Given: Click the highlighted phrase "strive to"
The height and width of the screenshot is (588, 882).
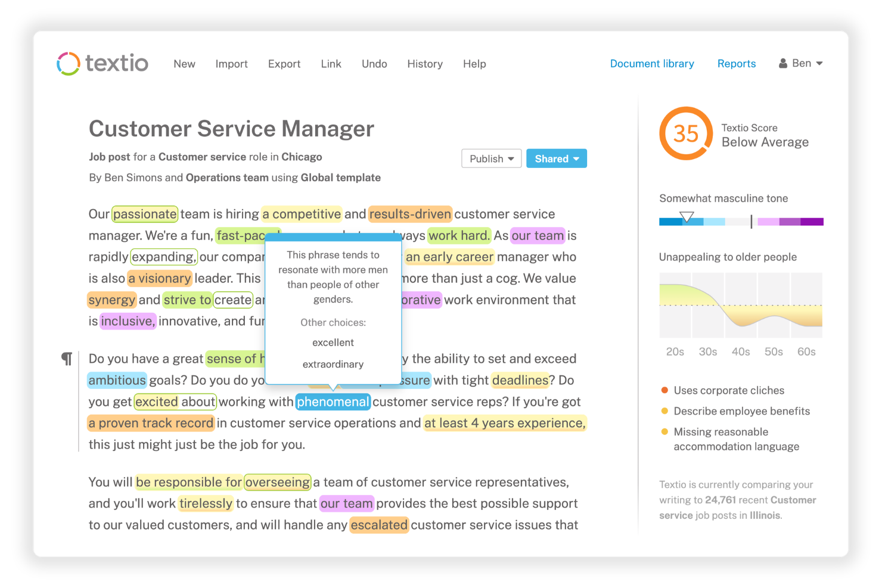Looking at the screenshot, I should 188,300.
